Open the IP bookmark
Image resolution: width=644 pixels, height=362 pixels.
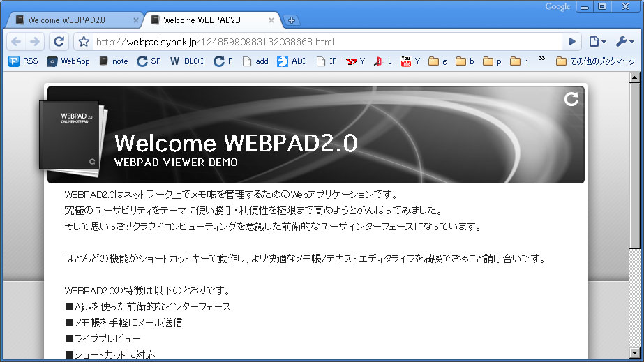(327, 61)
